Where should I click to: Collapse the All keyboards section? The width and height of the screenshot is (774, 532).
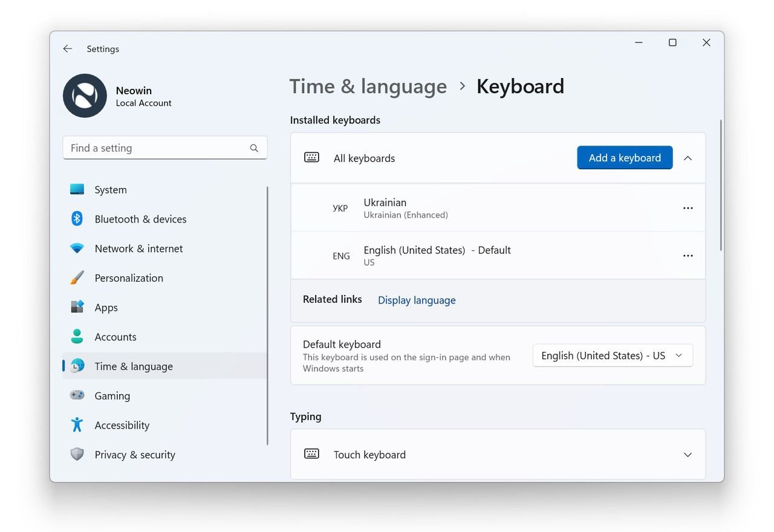click(x=688, y=158)
